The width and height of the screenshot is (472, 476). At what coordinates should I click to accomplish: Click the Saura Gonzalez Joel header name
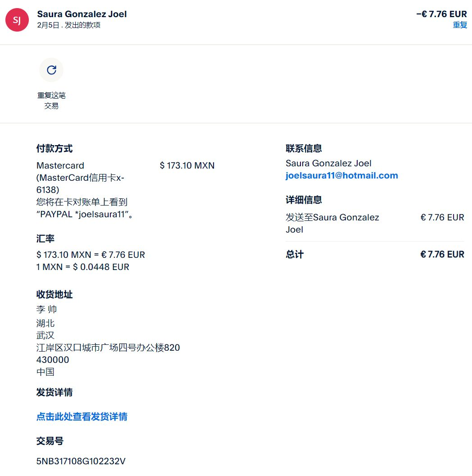pyautogui.click(x=82, y=14)
